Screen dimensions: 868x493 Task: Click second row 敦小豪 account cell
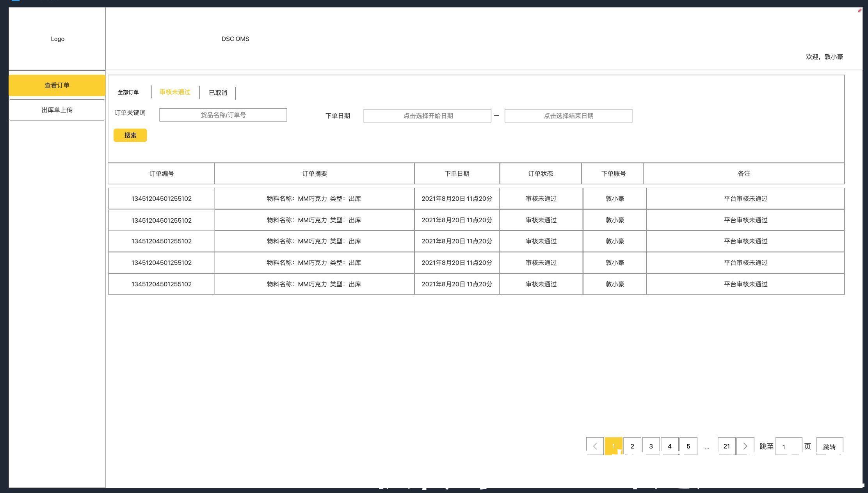click(x=615, y=220)
